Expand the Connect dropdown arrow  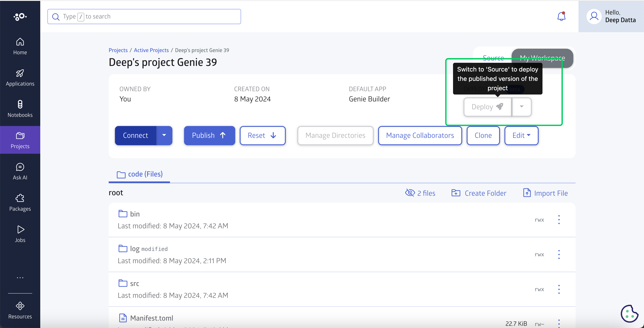pos(164,135)
